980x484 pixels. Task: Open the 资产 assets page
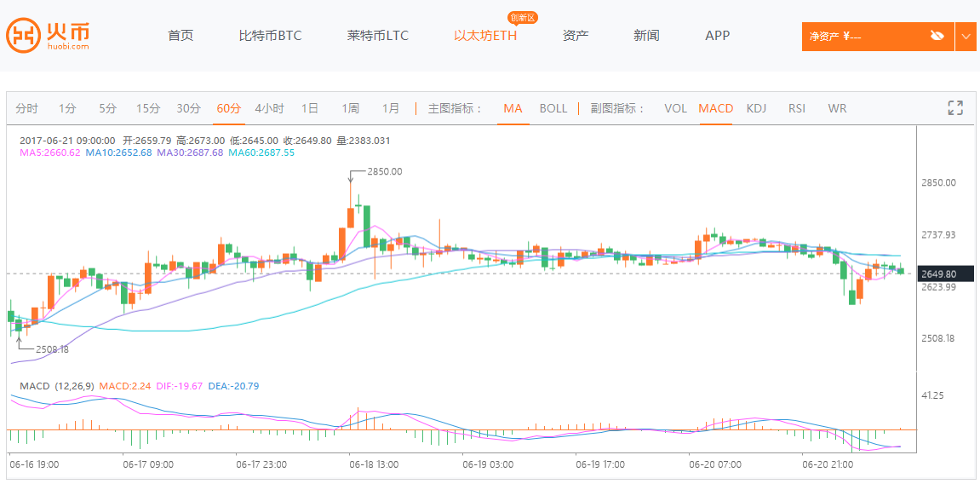coord(576,36)
